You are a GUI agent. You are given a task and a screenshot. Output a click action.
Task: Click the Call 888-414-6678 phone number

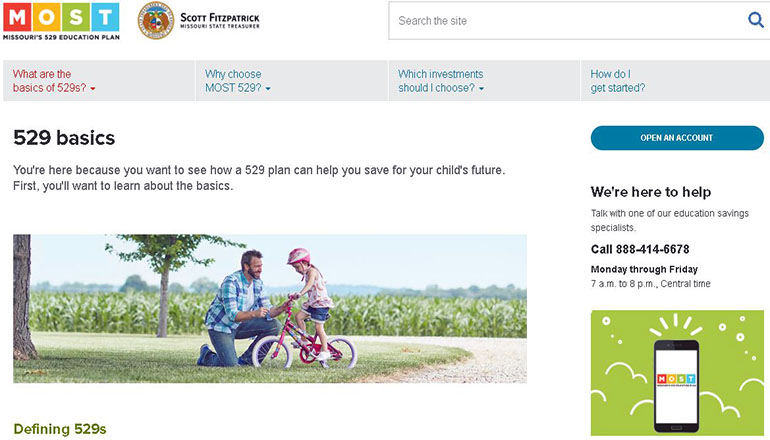click(x=640, y=249)
